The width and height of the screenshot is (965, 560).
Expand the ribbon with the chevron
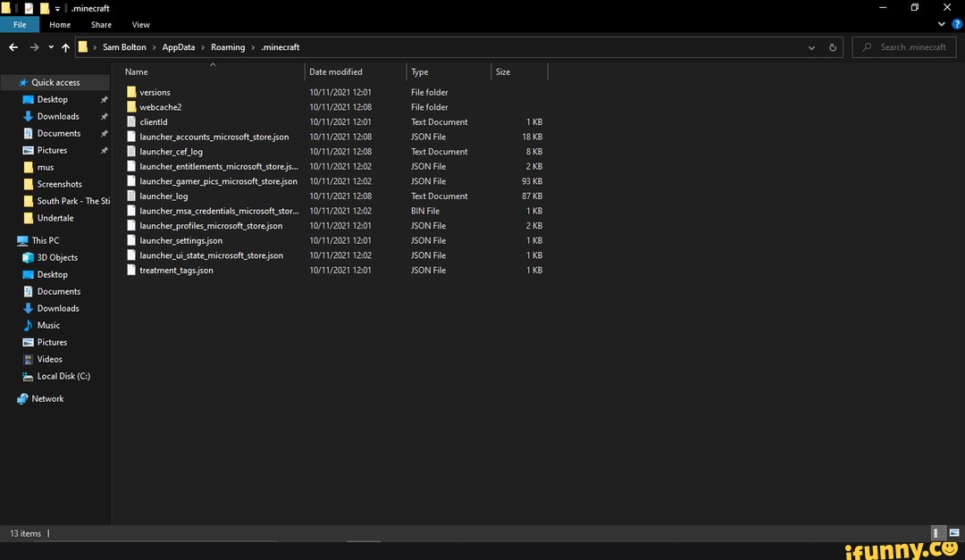[x=941, y=24]
